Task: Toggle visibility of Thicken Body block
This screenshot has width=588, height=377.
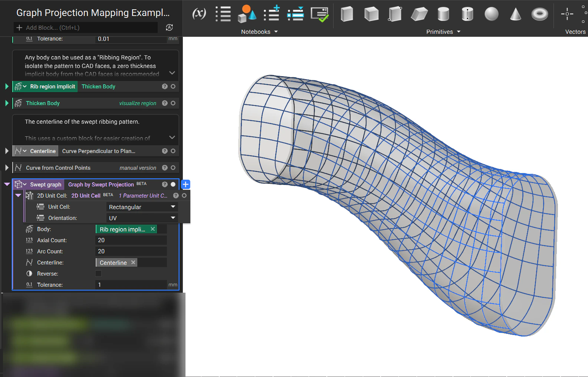Action: [173, 103]
